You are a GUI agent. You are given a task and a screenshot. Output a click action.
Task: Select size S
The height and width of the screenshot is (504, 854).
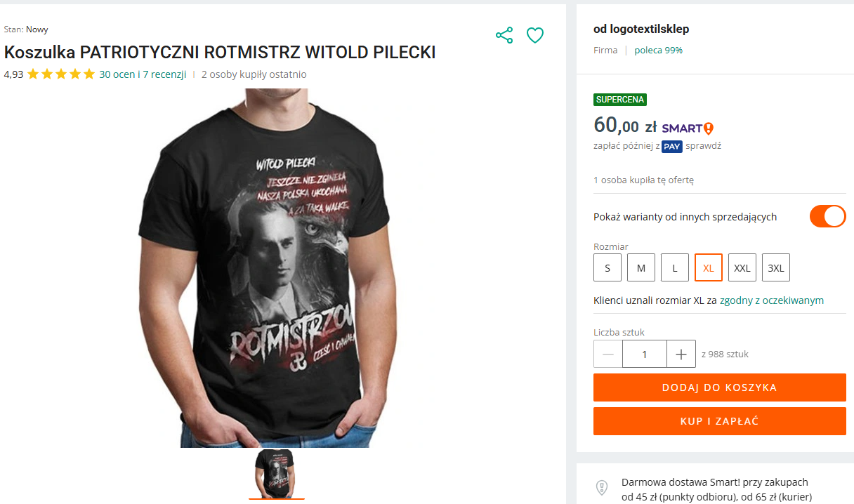pos(607,267)
